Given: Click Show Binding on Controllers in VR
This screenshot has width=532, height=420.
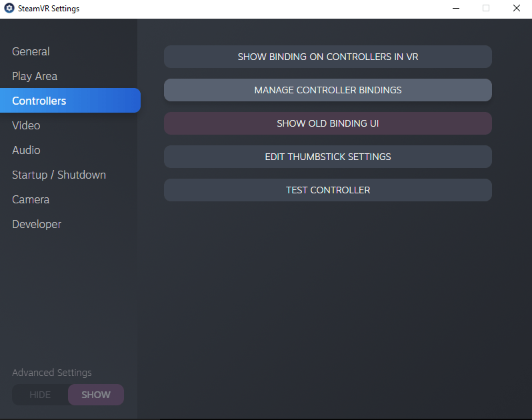Looking at the screenshot, I should tap(327, 57).
